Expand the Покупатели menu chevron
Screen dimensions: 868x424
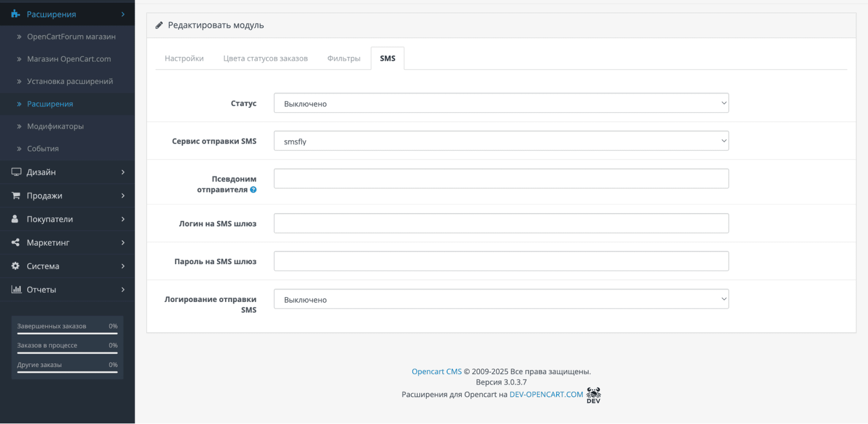tap(123, 219)
